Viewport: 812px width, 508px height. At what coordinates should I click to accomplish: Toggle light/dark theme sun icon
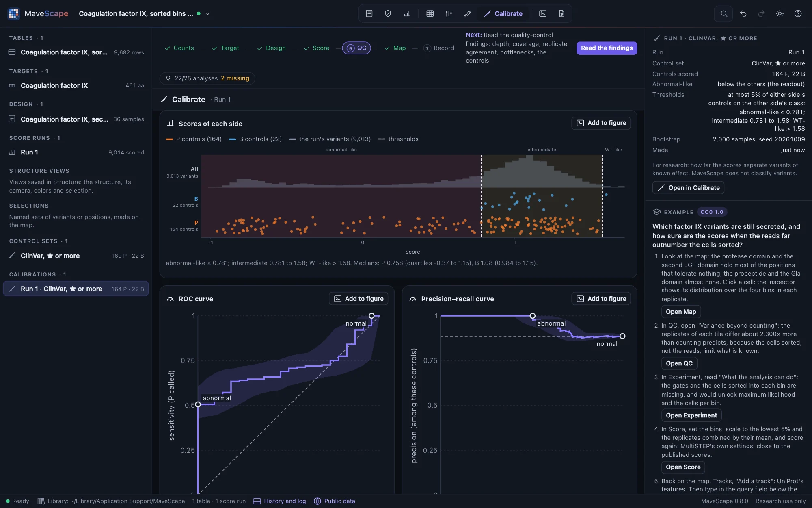[780, 13]
